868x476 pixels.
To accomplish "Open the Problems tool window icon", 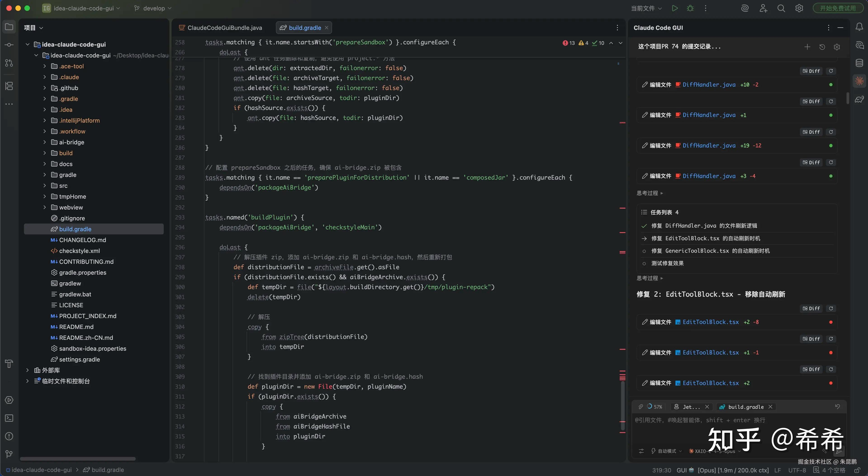I will (9, 436).
